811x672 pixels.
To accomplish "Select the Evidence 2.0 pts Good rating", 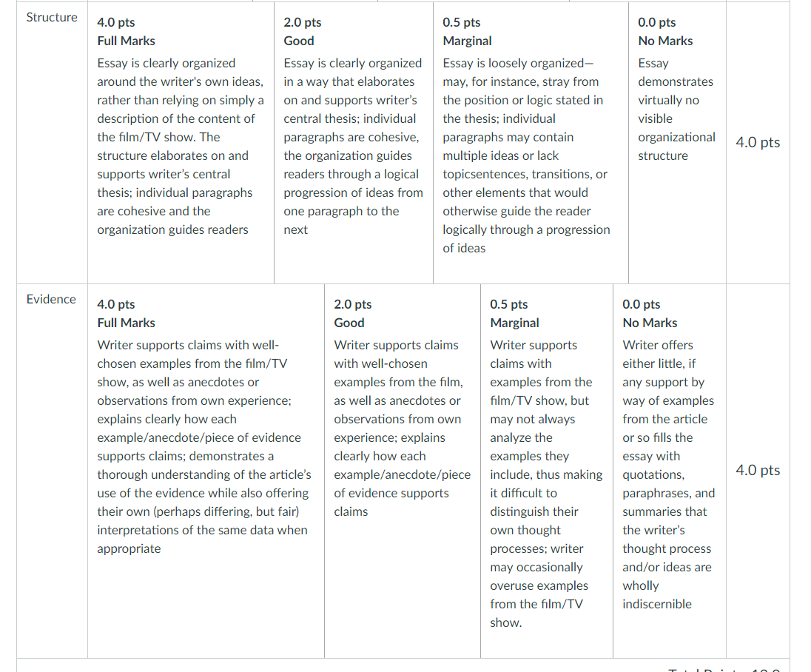I will pos(403,471).
